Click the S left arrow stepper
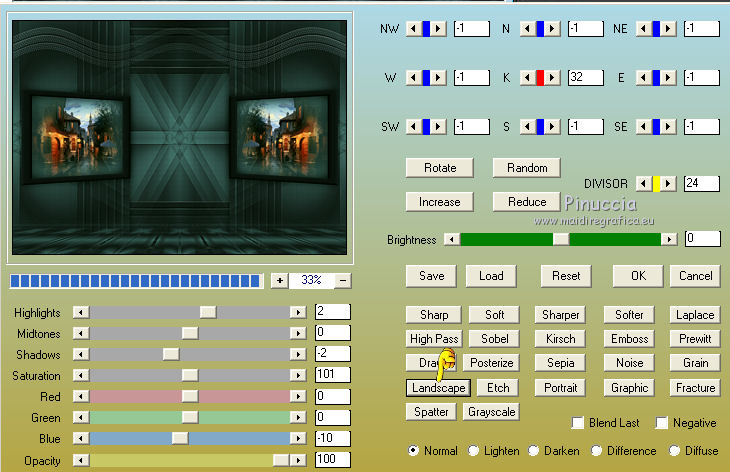This screenshot has height=472, width=730. 527,126
